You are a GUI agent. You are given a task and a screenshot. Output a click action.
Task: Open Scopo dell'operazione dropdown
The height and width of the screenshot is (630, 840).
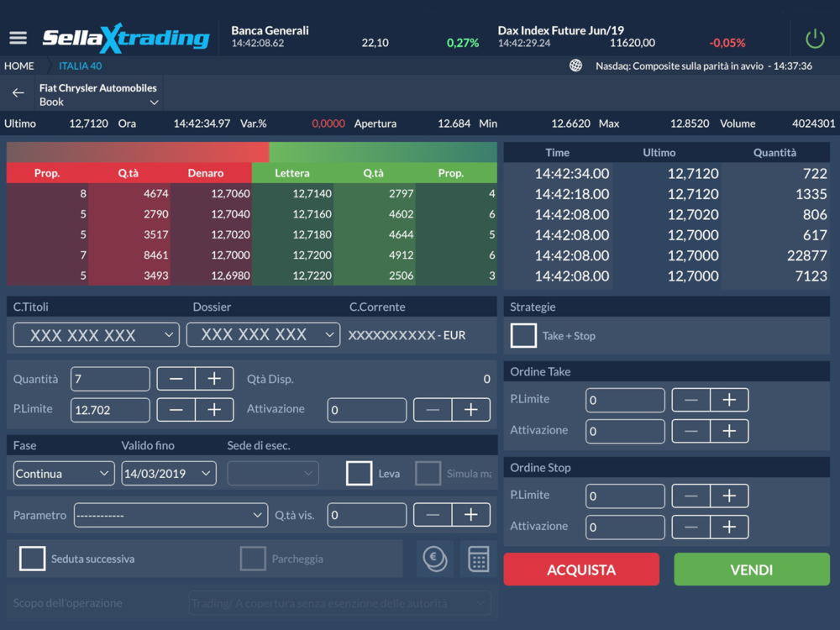click(x=339, y=603)
